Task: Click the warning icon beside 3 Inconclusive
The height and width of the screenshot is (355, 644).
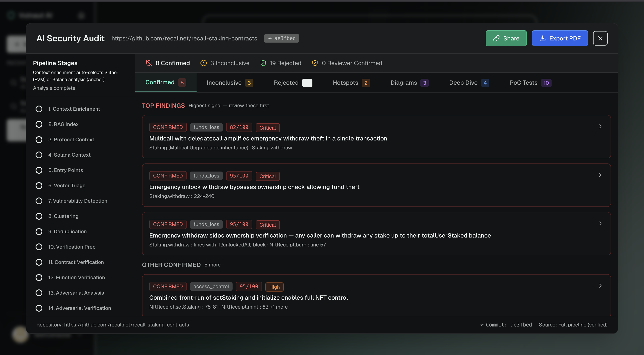Action: tap(204, 63)
